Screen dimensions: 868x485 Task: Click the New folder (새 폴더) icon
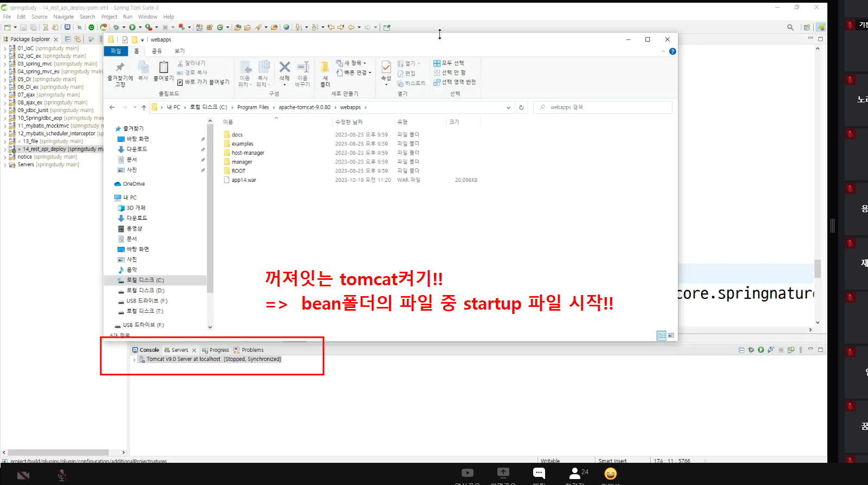(x=325, y=67)
